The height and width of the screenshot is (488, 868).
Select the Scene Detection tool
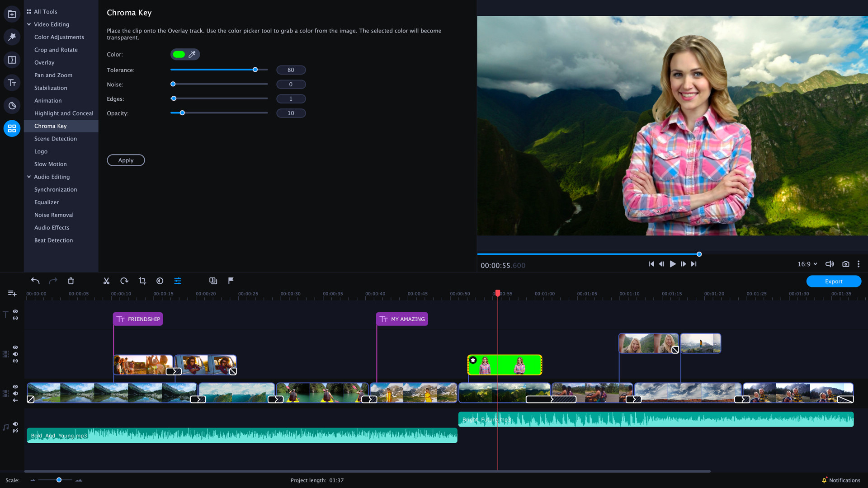(56, 138)
